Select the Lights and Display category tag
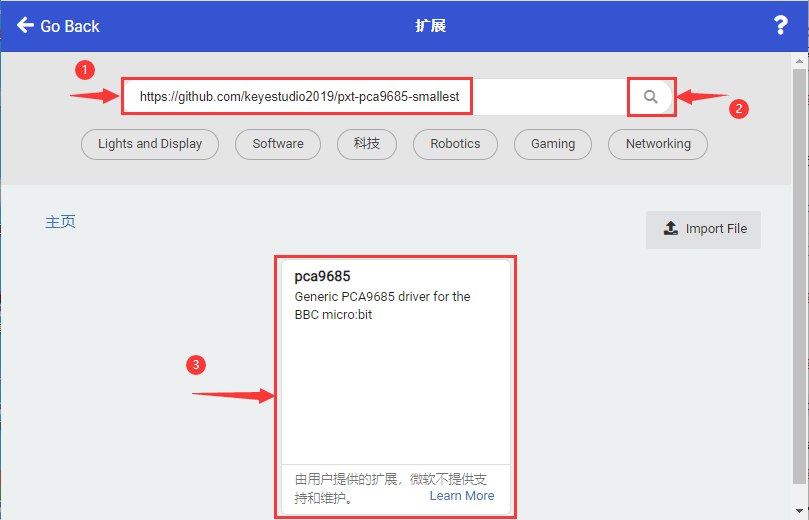Viewport: 809px width, 520px height. [x=150, y=144]
